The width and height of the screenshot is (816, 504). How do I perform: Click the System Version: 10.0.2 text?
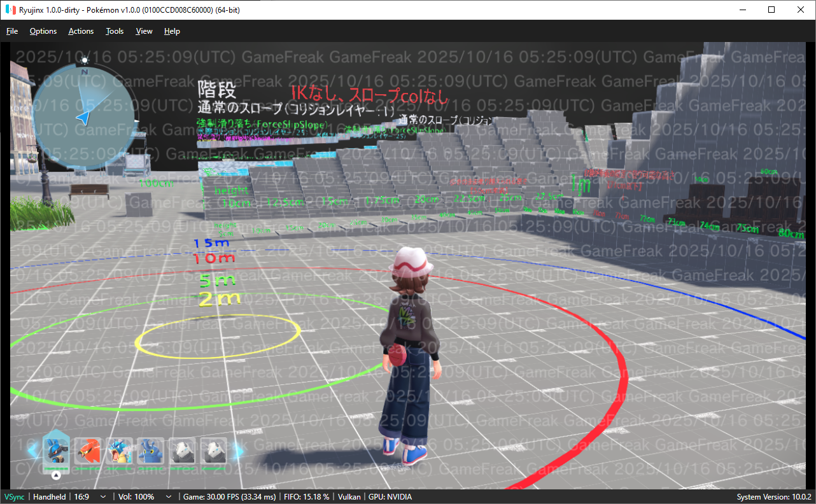click(x=774, y=497)
